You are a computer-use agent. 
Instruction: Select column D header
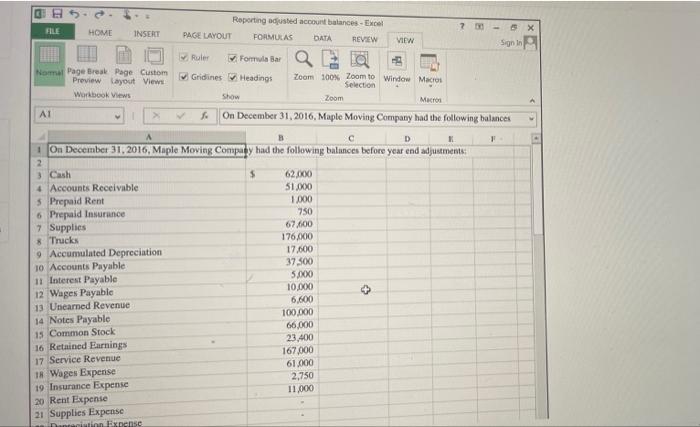(x=407, y=139)
